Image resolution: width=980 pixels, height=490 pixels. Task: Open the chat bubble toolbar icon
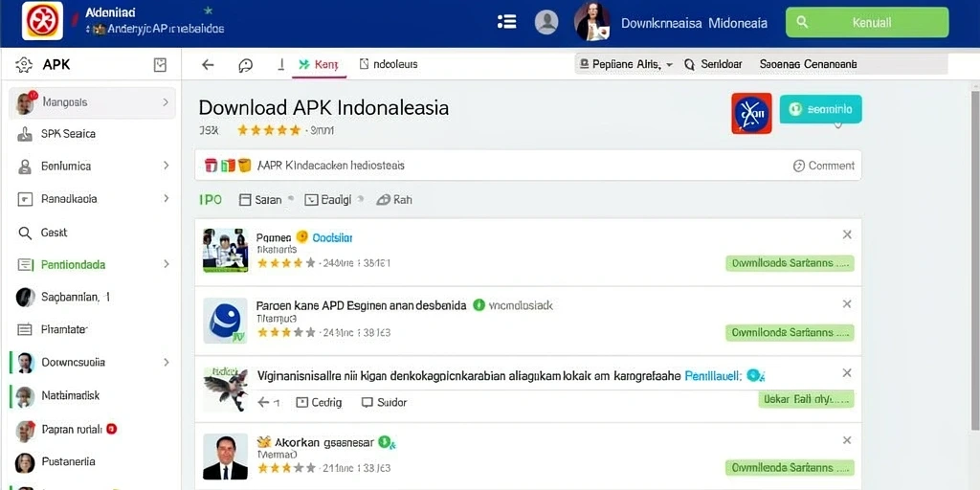pos(246,65)
